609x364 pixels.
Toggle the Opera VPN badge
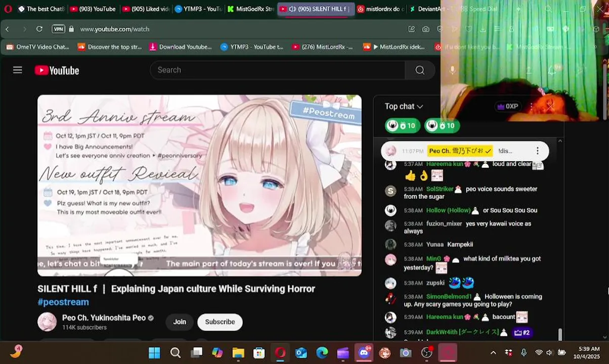(x=58, y=29)
